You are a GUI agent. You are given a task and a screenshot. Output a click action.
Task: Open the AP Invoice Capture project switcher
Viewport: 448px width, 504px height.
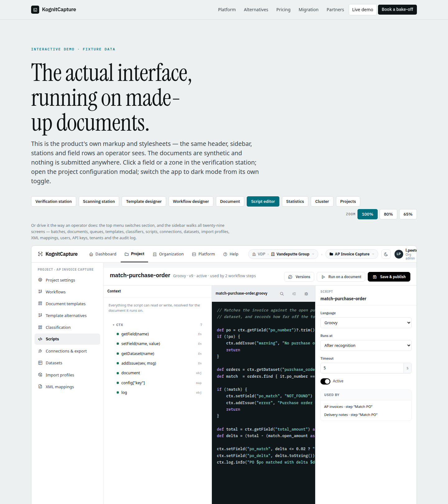pyautogui.click(x=352, y=254)
